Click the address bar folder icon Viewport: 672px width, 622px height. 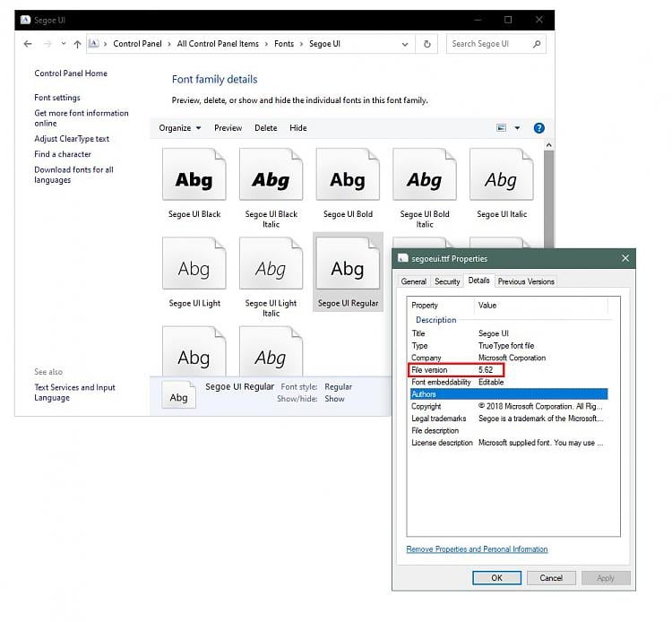[93, 43]
